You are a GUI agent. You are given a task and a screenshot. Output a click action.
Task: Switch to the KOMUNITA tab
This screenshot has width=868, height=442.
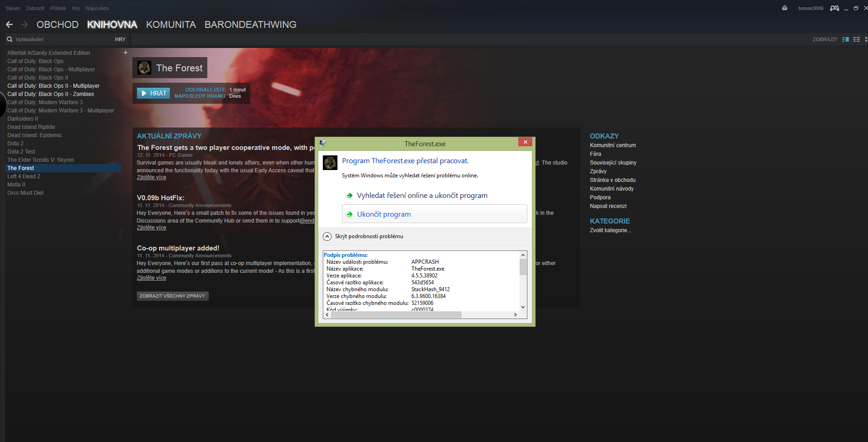coord(171,25)
